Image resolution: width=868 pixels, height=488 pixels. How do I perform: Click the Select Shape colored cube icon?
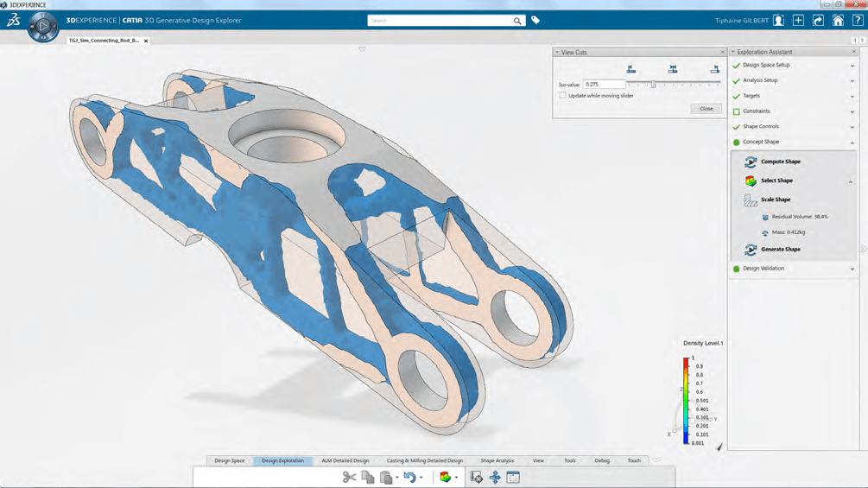coord(751,181)
